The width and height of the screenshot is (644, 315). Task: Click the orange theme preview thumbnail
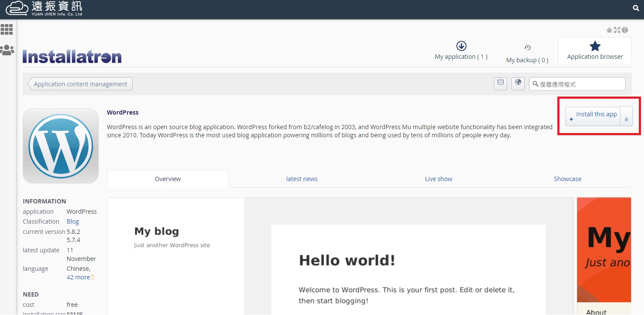tap(604, 256)
